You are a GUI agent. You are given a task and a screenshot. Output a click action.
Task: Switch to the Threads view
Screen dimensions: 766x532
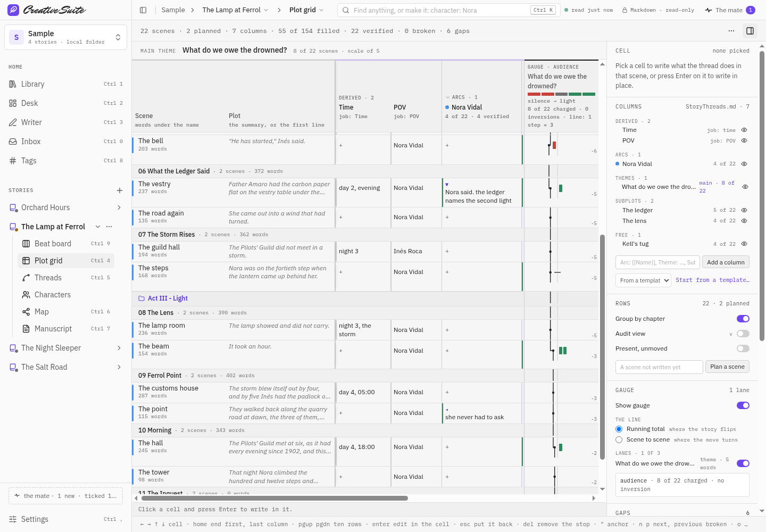(66, 278)
